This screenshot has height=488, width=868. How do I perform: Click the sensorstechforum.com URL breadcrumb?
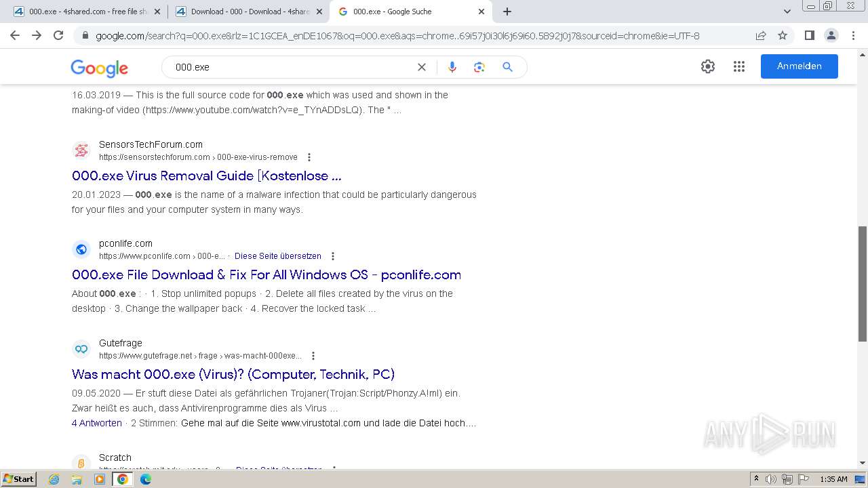point(198,157)
